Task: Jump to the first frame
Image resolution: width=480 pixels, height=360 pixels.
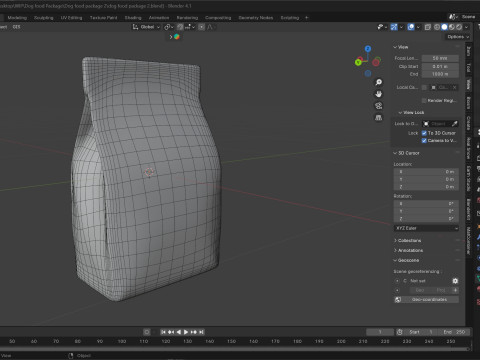Action: coord(163,332)
